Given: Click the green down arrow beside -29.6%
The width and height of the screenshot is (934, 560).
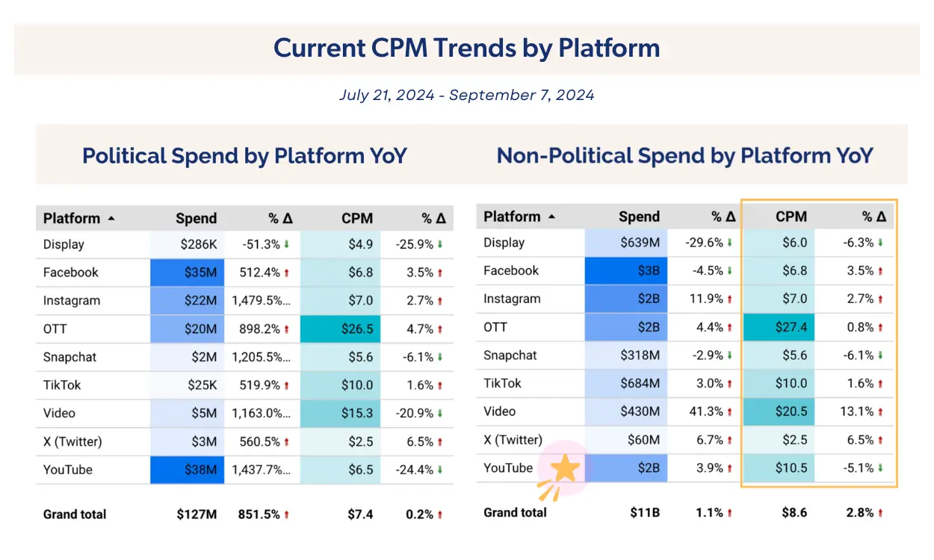Looking at the screenshot, I should tap(730, 243).
